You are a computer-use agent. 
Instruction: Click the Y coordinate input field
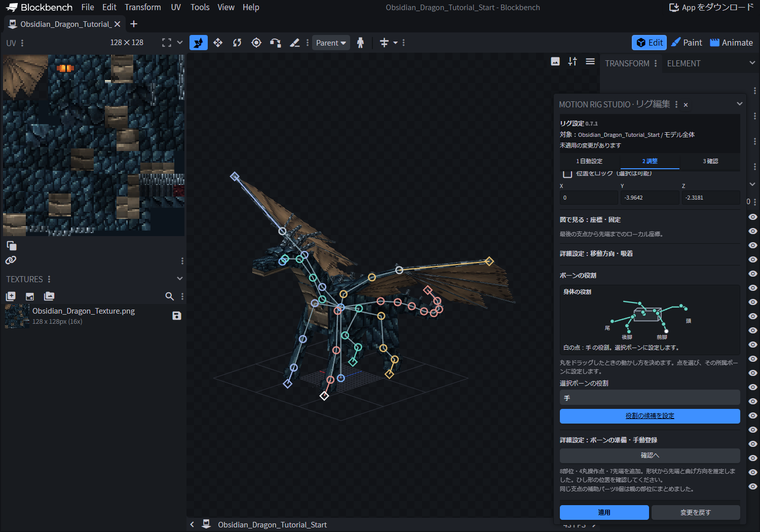coord(650,198)
